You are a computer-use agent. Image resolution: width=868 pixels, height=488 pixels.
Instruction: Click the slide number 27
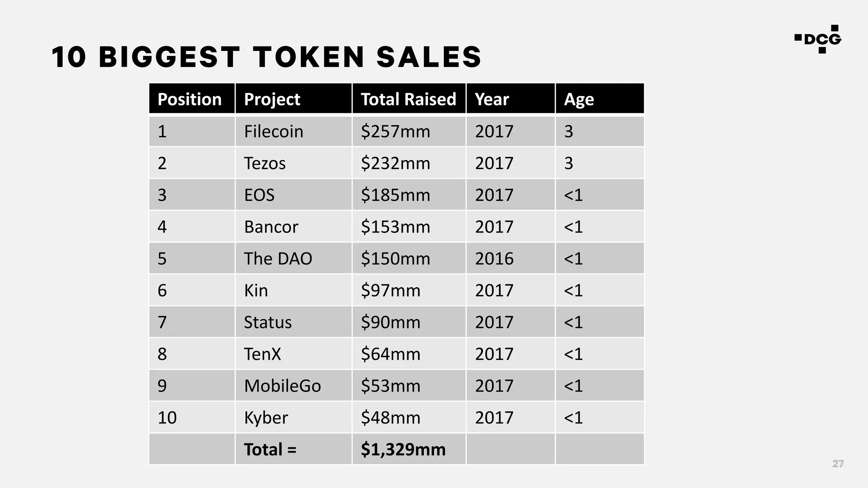click(838, 464)
